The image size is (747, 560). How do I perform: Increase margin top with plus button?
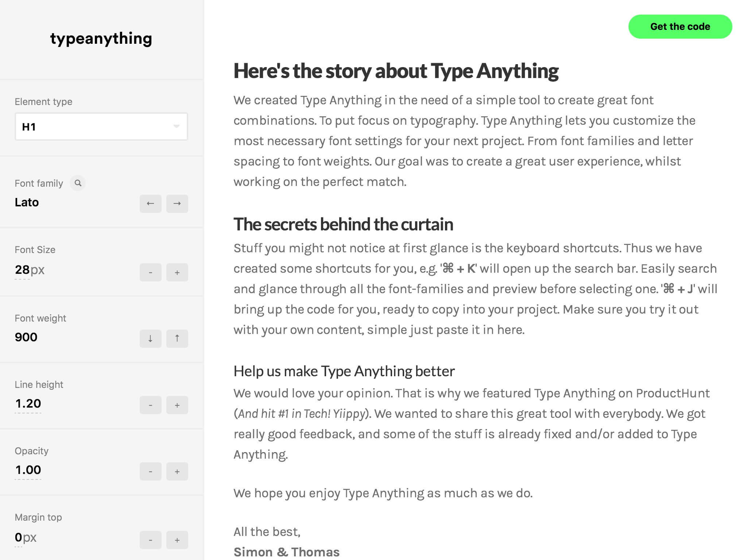pos(177,540)
